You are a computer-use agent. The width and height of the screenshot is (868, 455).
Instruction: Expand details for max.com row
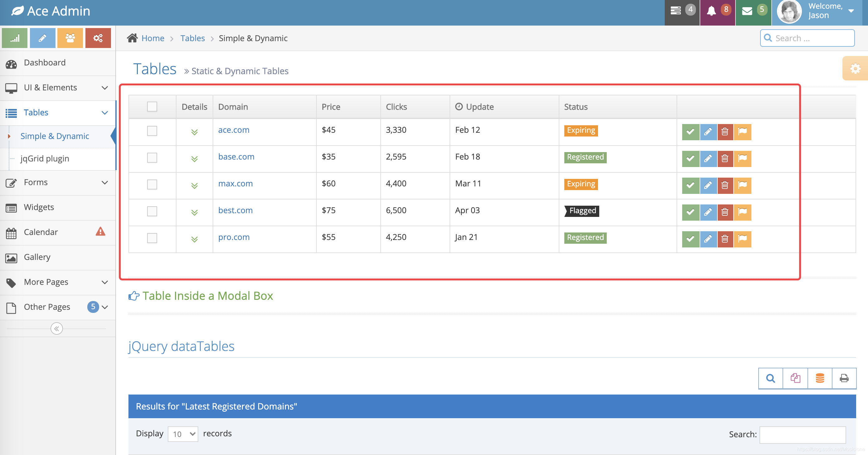[x=195, y=185]
